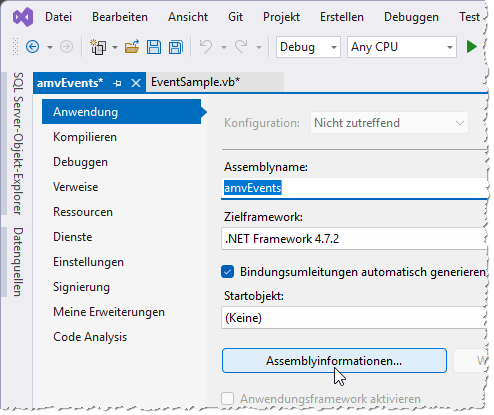Click the Visual Studio logo icon
This screenshot has height=415, width=494.
click(23, 17)
